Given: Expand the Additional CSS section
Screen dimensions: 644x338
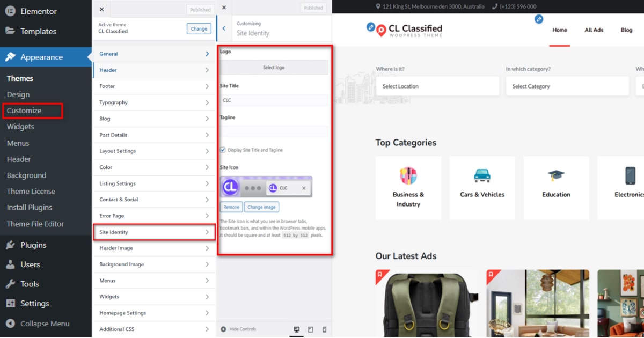Looking at the screenshot, I should pos(154,329).
